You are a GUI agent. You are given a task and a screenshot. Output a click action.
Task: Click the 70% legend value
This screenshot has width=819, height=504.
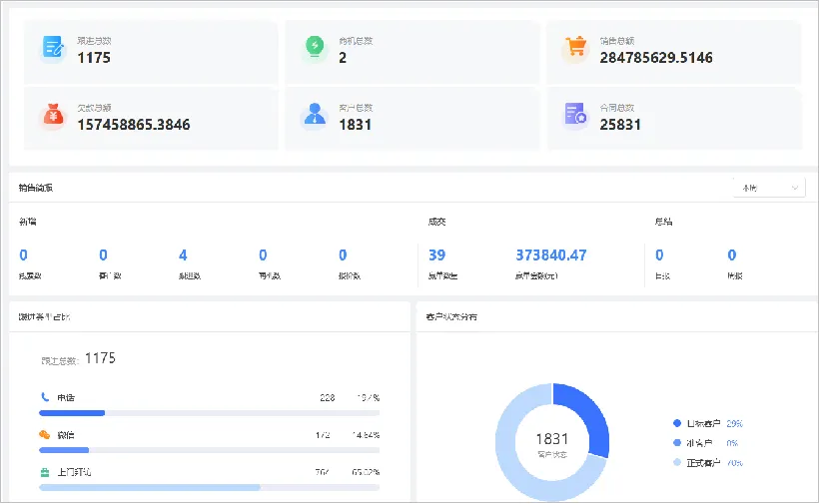[734, 462]
